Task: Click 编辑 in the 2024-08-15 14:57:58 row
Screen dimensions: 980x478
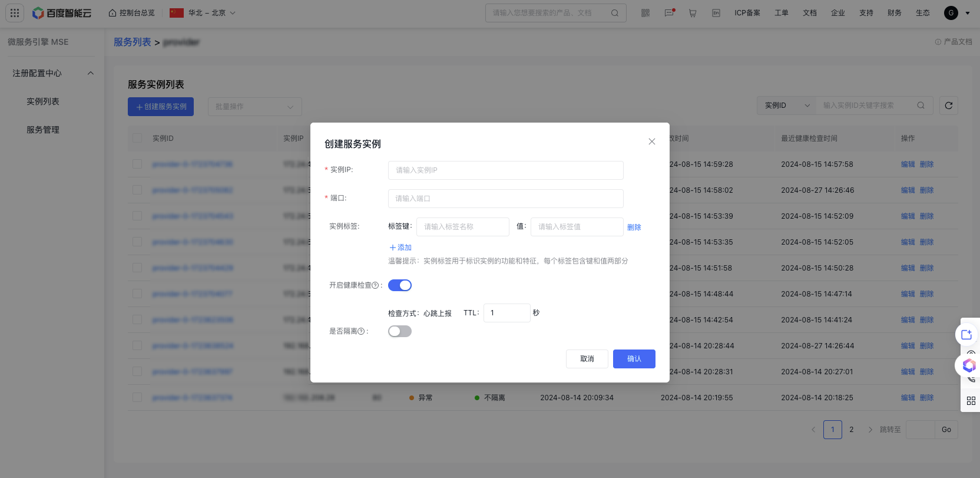Action: click(x=908, y=164)
